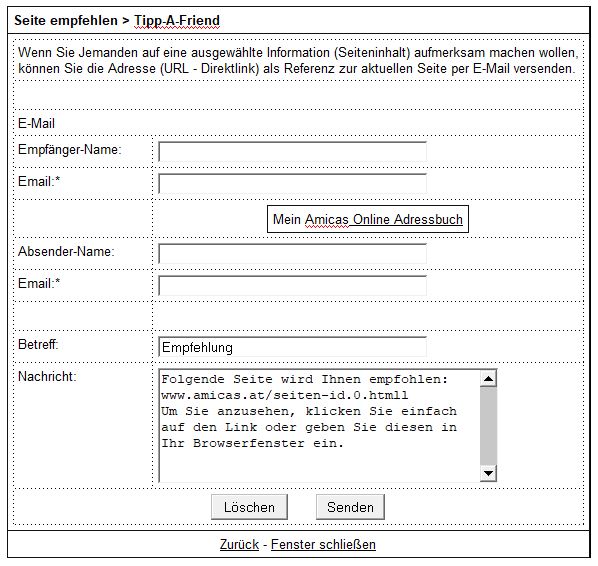Focus the recipient Email field
The image size is (598, 566).
pyautogui.click(x=293, y=183)
